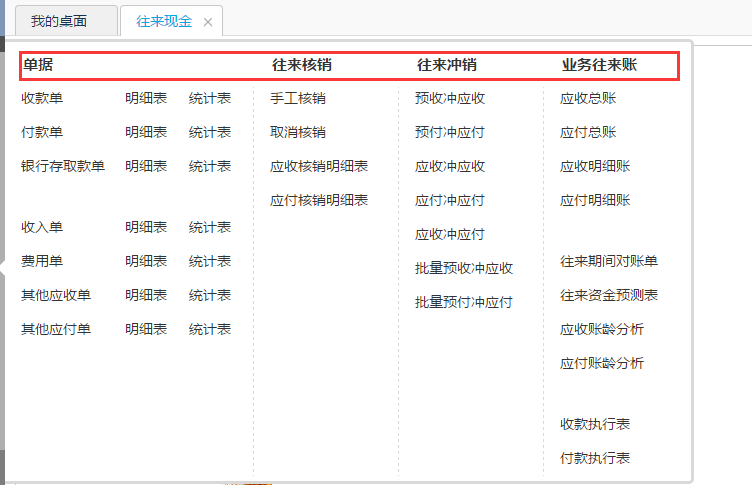
Task: Open the 应收核销明细表 report
Action: click(x=319, y=166)
